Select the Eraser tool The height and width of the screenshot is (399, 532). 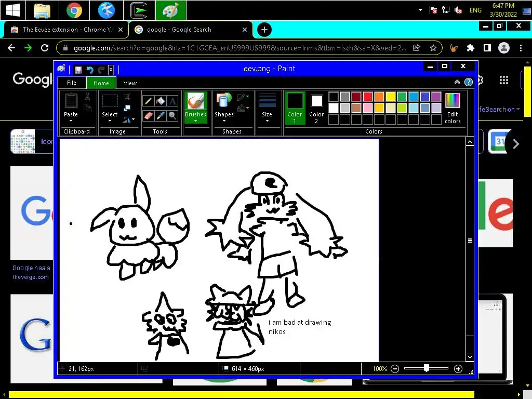pos(148,116)
